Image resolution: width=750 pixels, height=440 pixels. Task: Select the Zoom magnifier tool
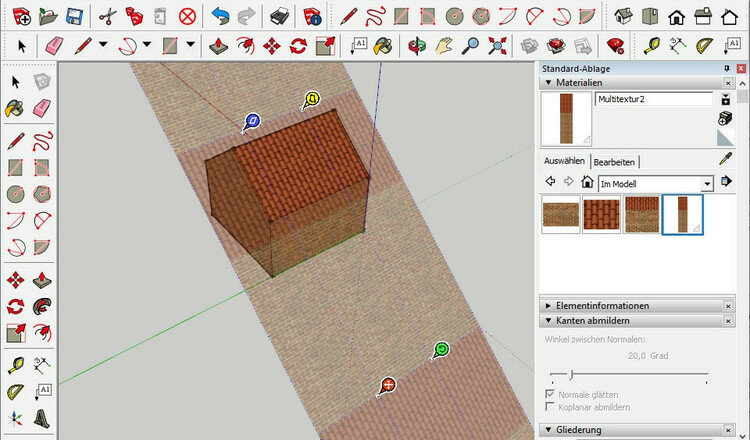(x=470, y=45)
